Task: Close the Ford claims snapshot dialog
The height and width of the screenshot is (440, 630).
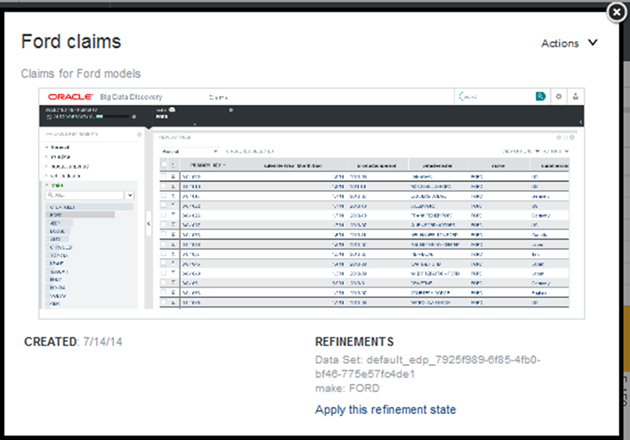Action: [x=617, y=13]
